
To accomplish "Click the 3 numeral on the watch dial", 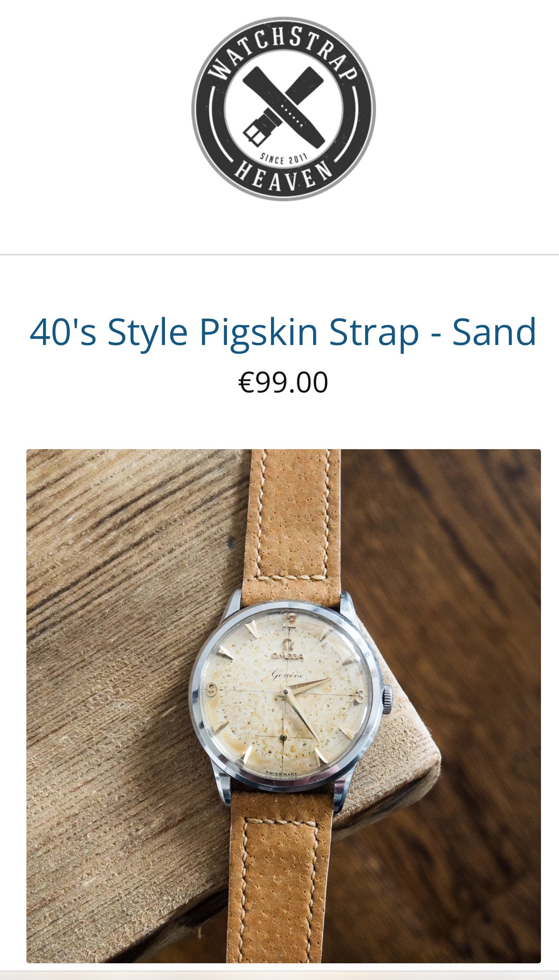I will pos(359,697).
